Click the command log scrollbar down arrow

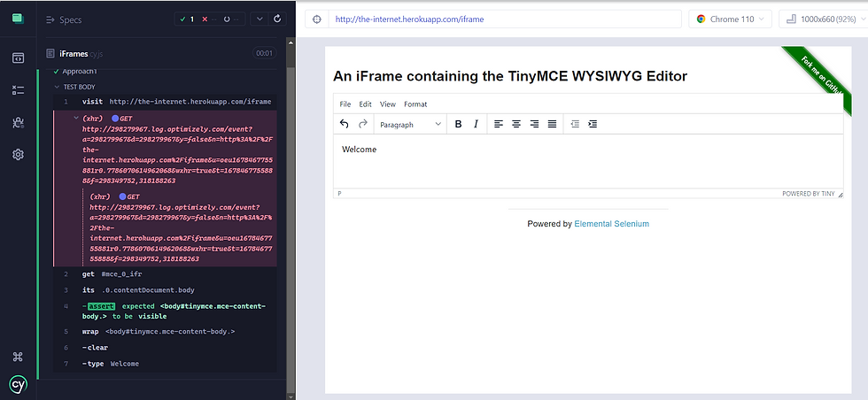(x=291, y=396)
